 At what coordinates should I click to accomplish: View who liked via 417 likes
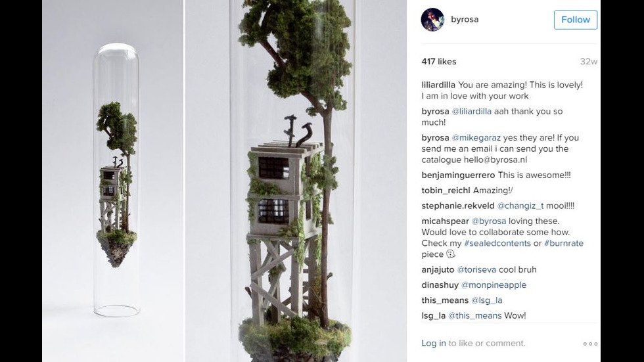pos(439,62)
